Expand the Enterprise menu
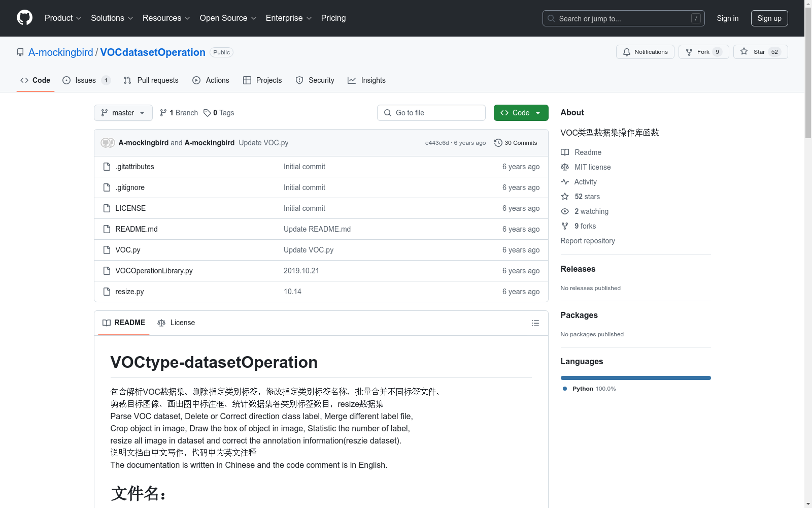The width and height of the screenshot is (812, 508). point(289,18)
